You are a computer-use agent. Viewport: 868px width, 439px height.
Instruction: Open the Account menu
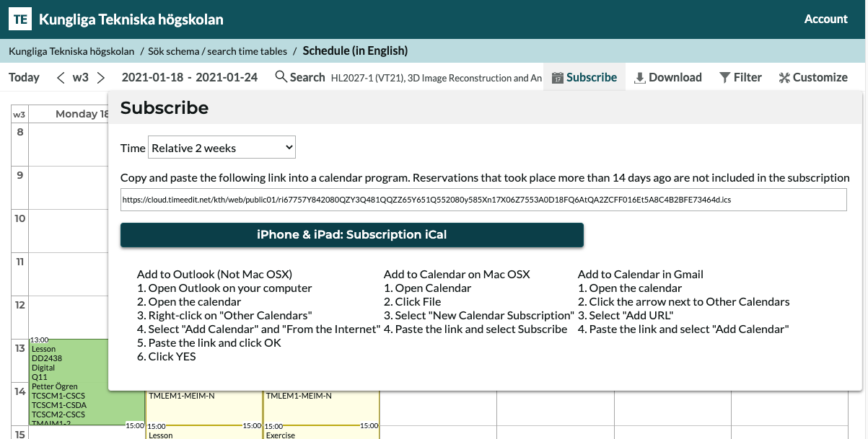click(825, 19)
